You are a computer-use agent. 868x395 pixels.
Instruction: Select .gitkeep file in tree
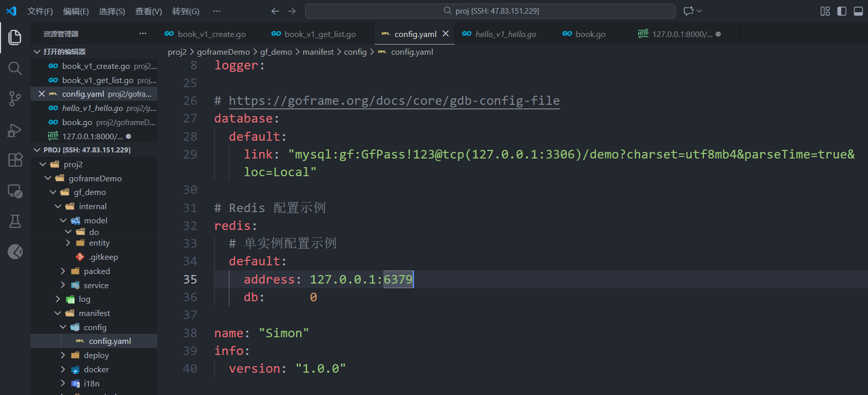click(94, 257)
